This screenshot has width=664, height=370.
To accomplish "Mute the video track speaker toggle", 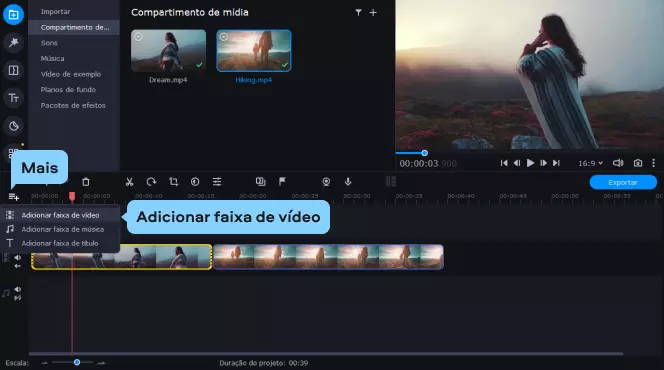I will click(17, 257).
